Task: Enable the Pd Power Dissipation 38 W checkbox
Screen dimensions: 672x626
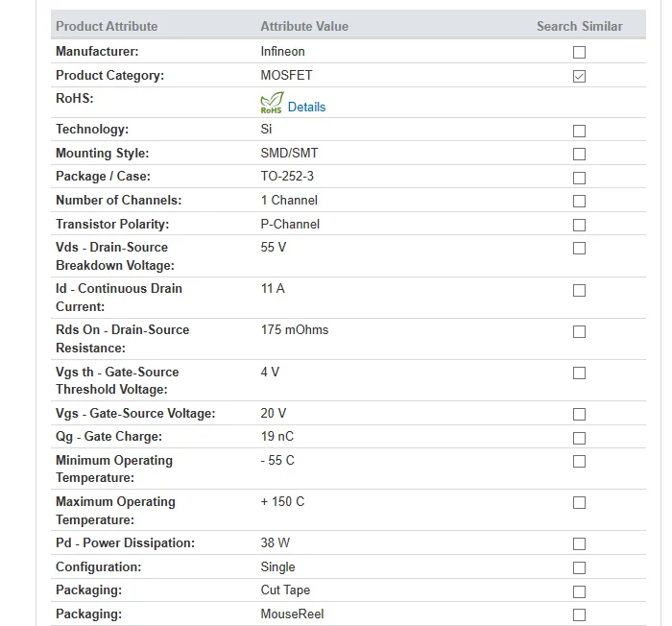Action: click(579, 543)
